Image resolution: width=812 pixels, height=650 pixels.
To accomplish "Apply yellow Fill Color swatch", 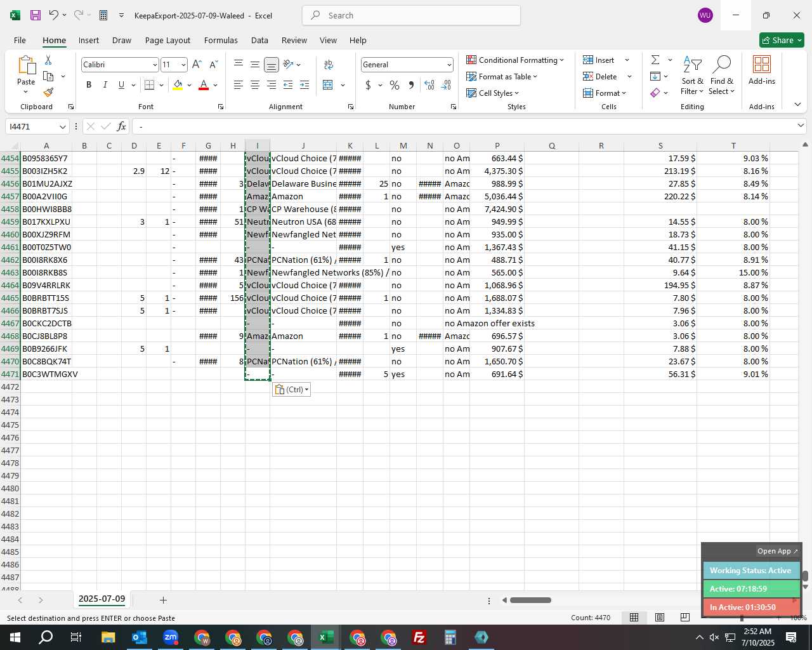I will [178, 85].
